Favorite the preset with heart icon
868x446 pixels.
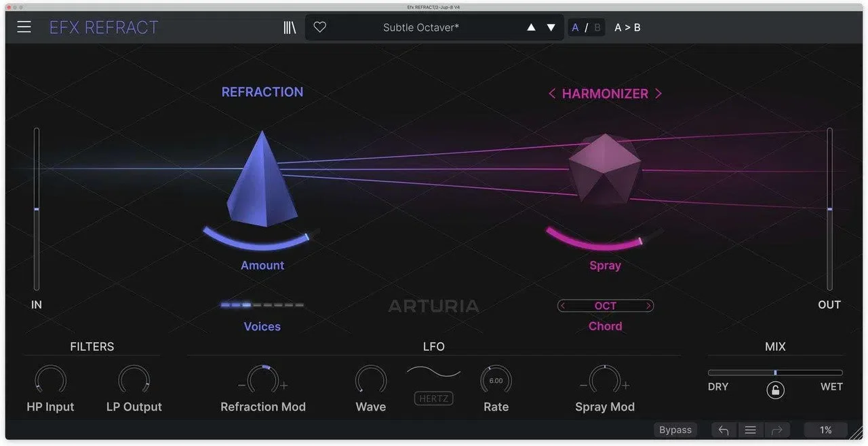coord(320,27)
